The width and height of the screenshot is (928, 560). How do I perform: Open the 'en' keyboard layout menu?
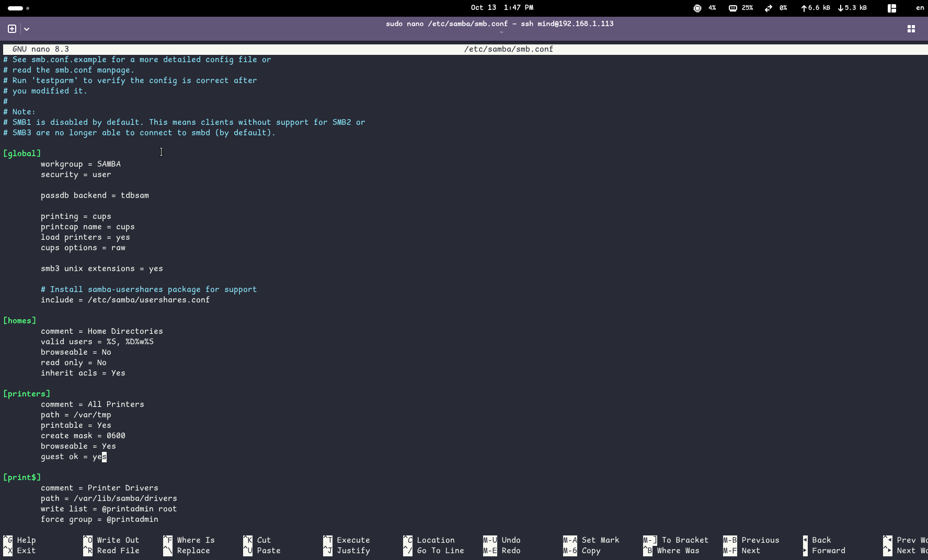pyautogui.click(x=920, y=8)
